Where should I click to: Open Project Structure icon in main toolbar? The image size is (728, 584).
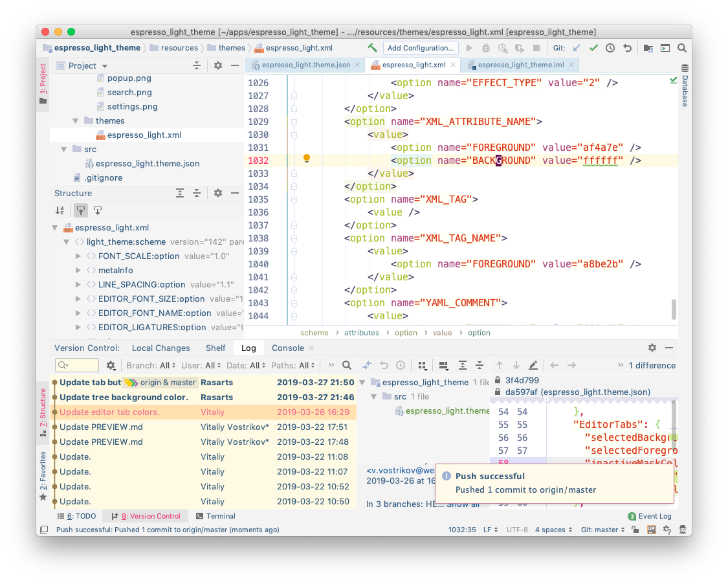(648, 48)
